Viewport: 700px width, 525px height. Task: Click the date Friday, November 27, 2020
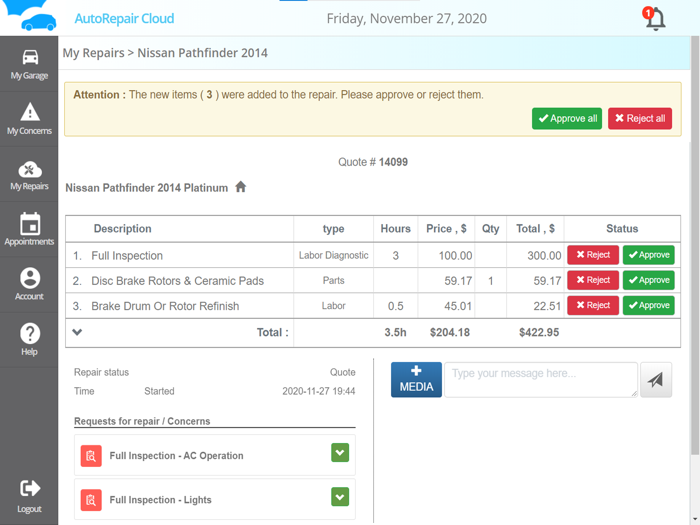[x=407, y=19]
